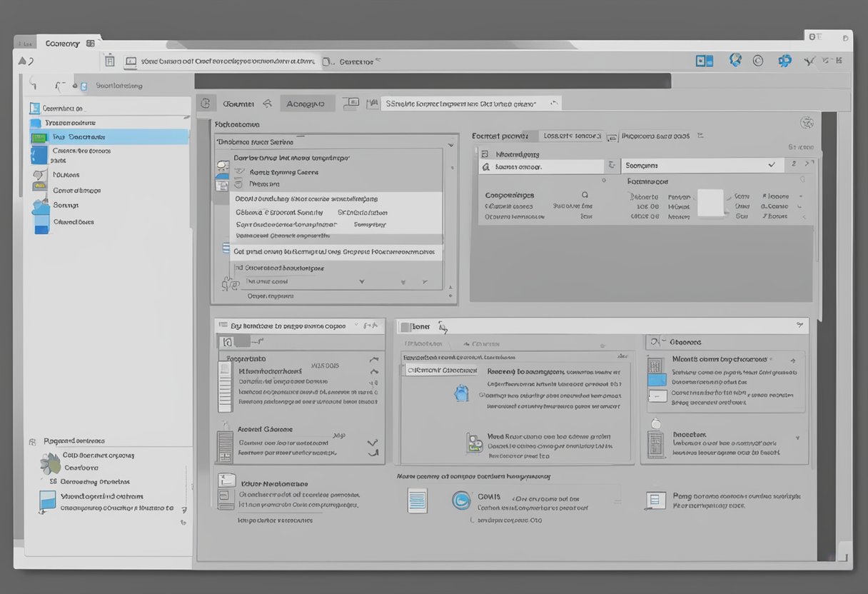Toggle the checkbox left of the highlighted list row
This screenshot has height=594, width=868.
pyautogui.click(x=226, y=251)
